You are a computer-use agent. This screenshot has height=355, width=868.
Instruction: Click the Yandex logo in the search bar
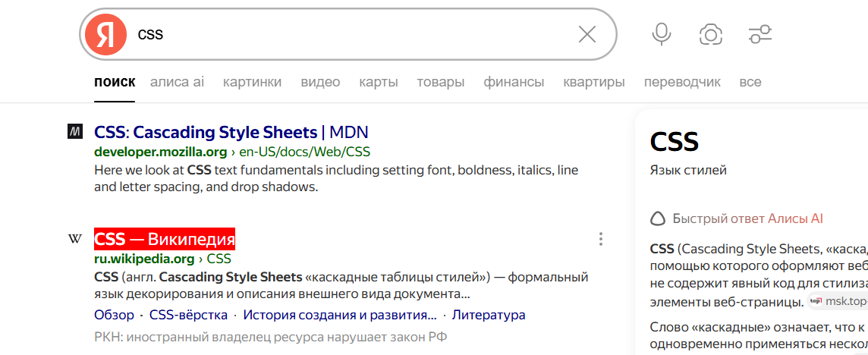tap(105, 35)
